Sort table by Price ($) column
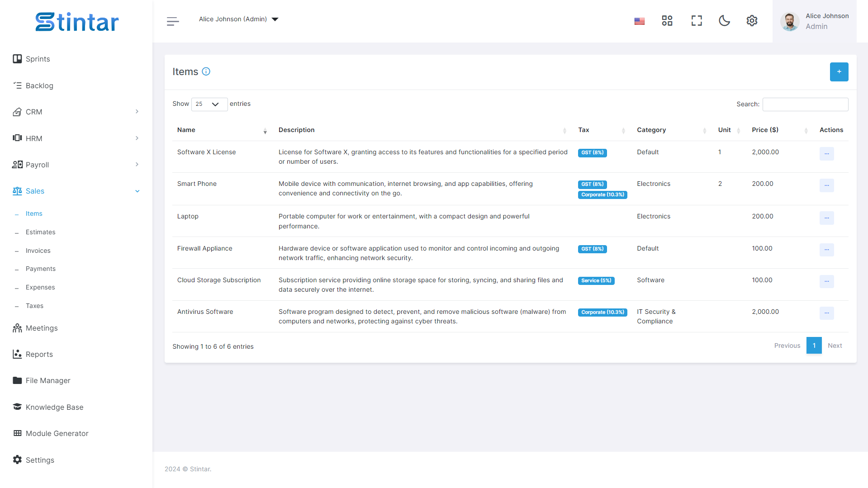 780,130
